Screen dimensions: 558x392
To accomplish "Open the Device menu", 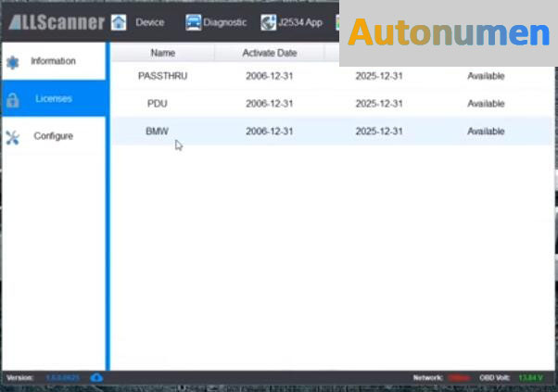I will pyautogui.click(x=150, y=22).
